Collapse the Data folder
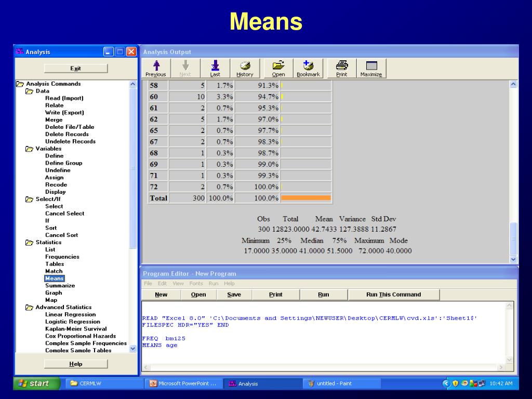The image size is (532, 399). 30,91
